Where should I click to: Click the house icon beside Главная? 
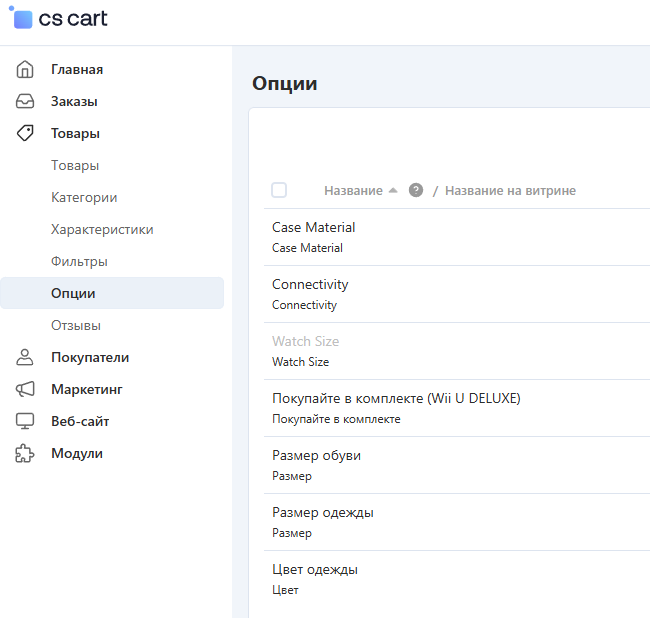tap(26, 70)
